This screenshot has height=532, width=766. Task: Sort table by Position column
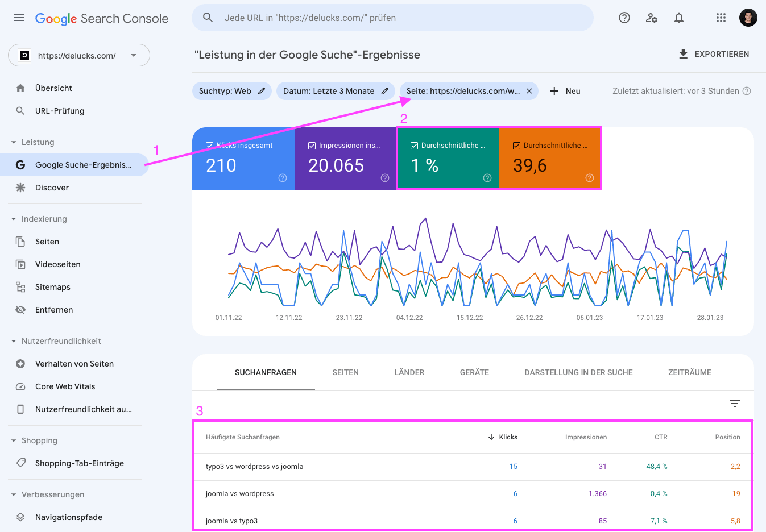pos(727,437)
